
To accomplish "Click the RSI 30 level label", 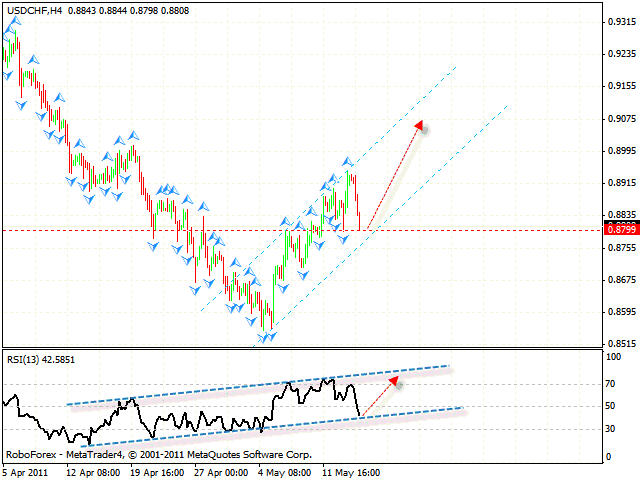I will pos(608,429).
